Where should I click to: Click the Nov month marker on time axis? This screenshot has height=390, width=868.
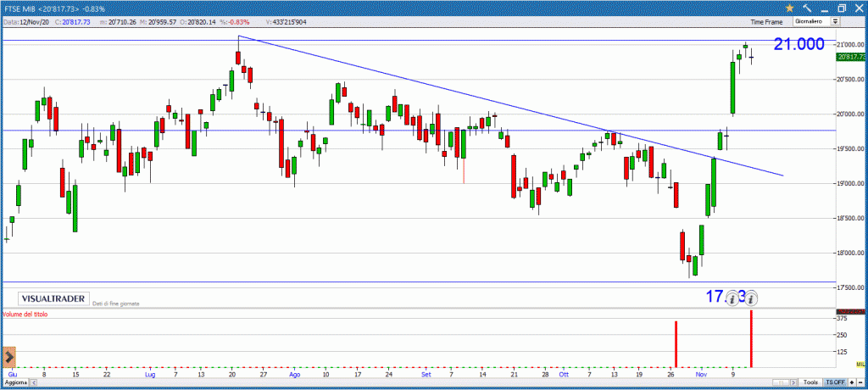click(701, 374)
